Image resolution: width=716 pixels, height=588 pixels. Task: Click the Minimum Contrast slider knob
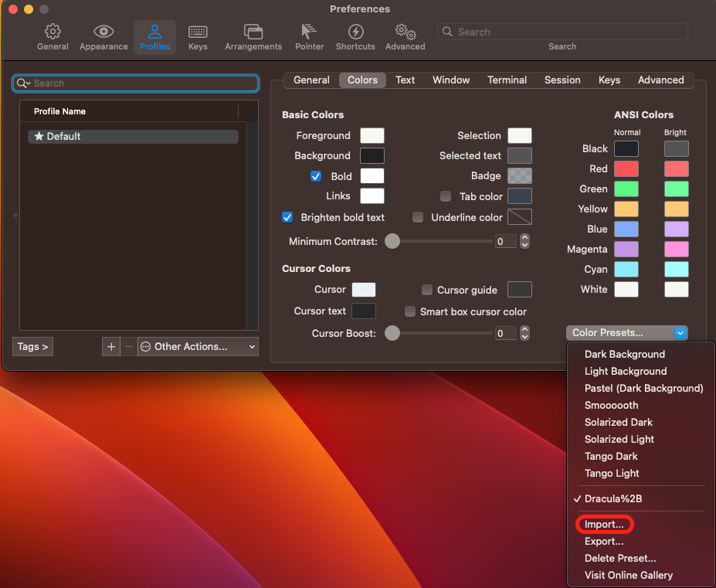point(392,241)
